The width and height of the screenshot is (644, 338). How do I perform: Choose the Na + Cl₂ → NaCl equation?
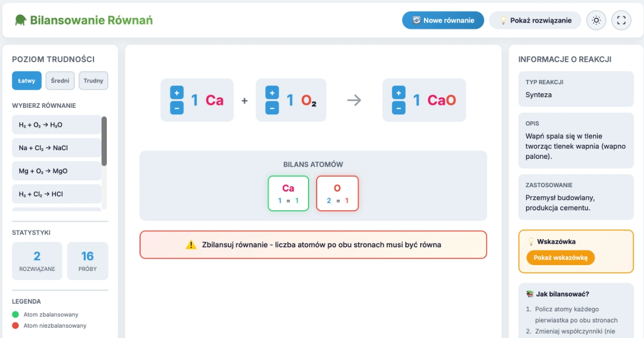click(x=56, y=148)
